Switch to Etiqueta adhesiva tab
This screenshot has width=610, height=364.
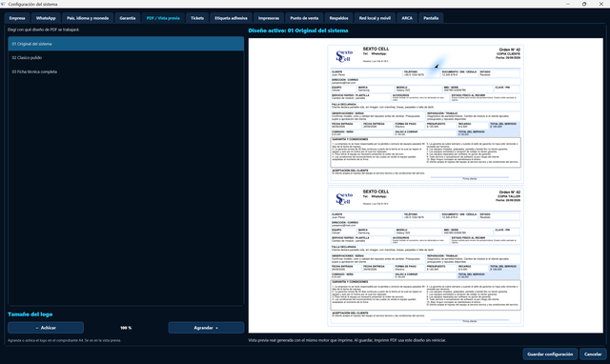tap(231, 18)
